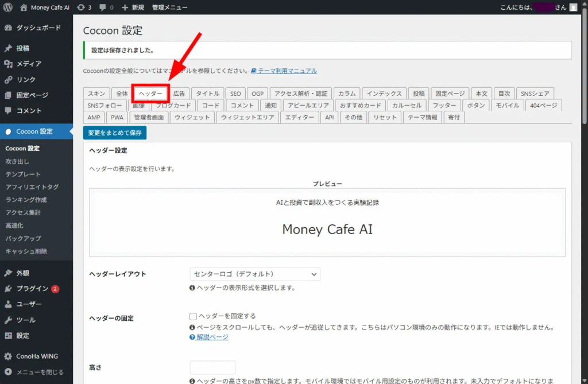Open the ウィジェットエリア tab
Image resolution: width=588 pixels, height=384 pixels.
coord(247,117)
